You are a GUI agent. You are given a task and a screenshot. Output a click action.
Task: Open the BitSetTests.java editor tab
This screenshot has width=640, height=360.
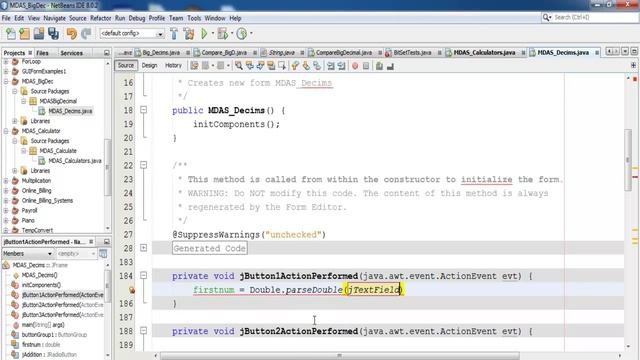pos(412,53)
